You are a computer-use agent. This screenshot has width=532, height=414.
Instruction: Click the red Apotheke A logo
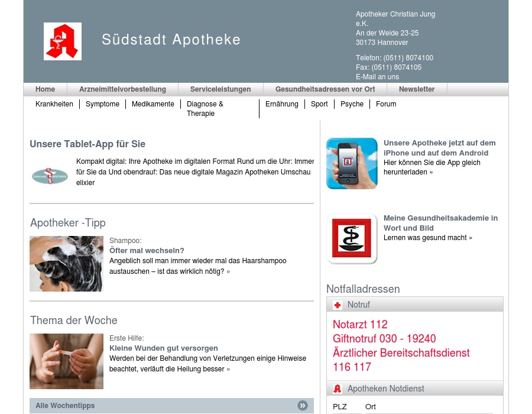(63, 41)
